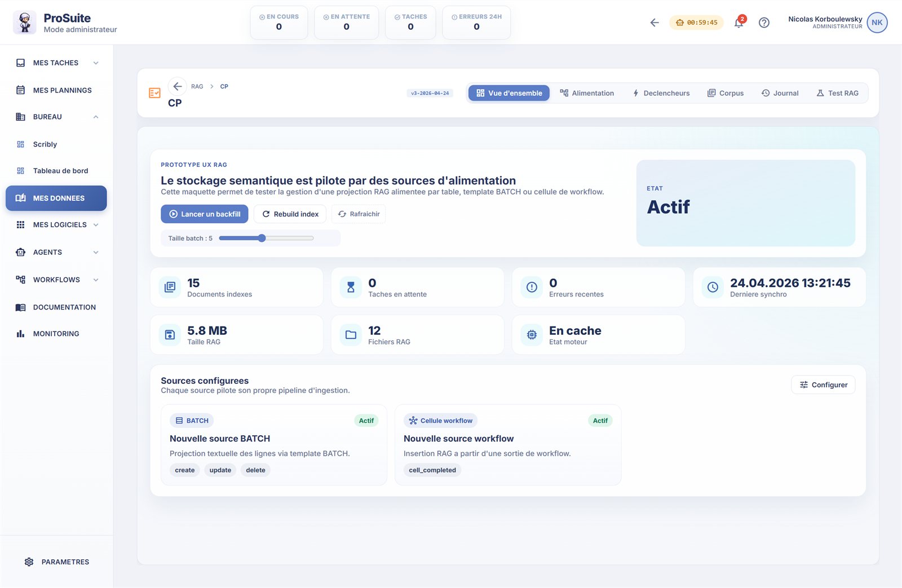Screen dimensions: 902x588
Task: Click the session timer 00:59:45 badge
Action: tap(696, 23)
